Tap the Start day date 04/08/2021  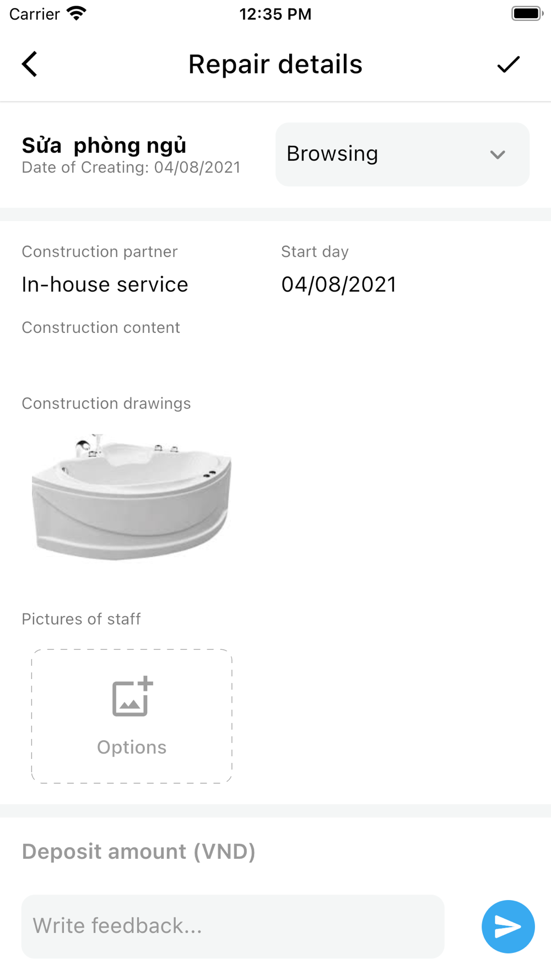[x=339, y=284]
